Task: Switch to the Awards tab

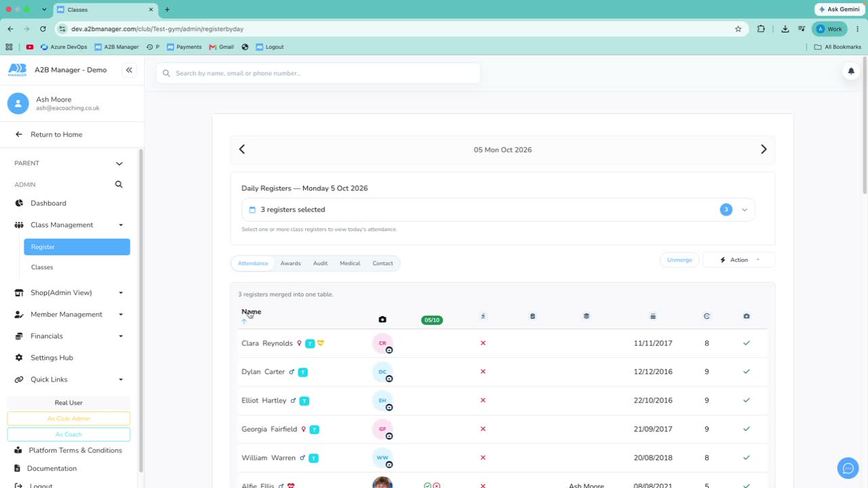Action: 290,263
